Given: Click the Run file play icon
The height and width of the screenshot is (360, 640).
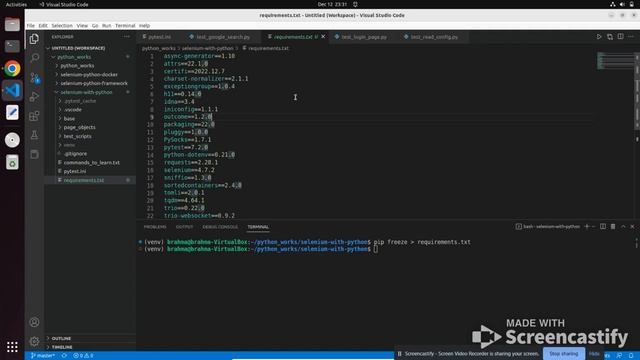Looking at the screenshot, I should [599, 37].
